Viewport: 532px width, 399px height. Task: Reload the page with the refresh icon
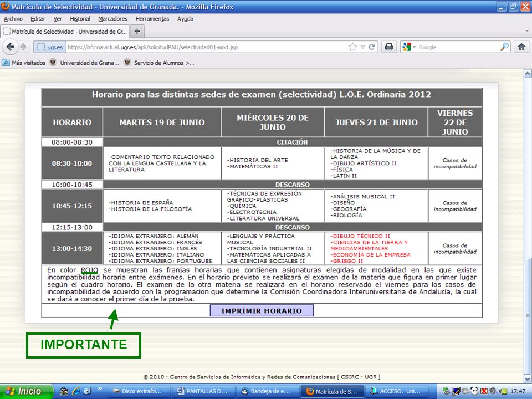371,47
